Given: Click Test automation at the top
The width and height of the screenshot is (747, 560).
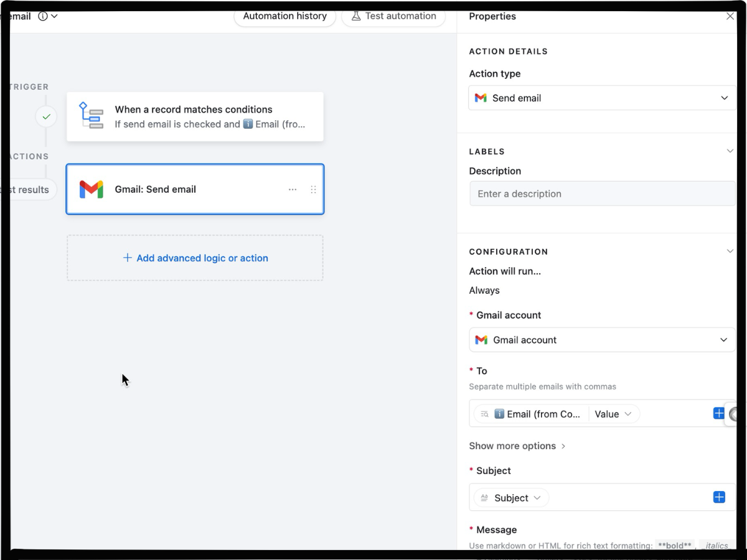Looking at the screenshot, I should pos(393,16).
